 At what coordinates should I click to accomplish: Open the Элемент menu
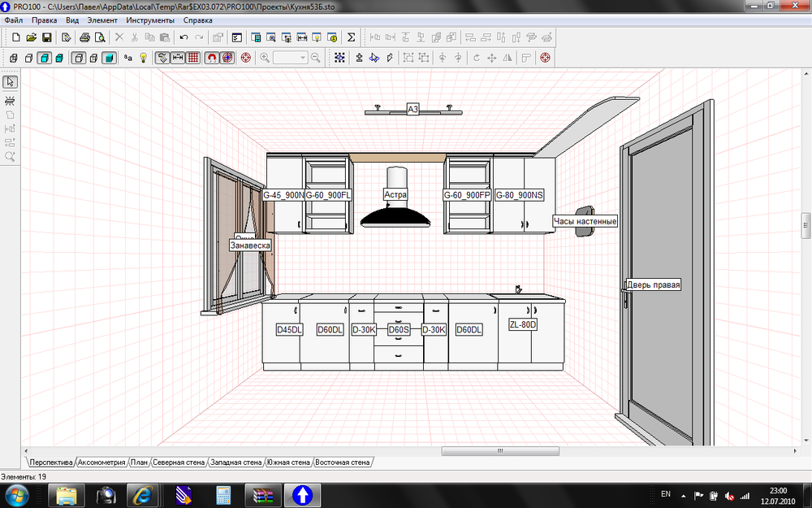tap(101, 20)
